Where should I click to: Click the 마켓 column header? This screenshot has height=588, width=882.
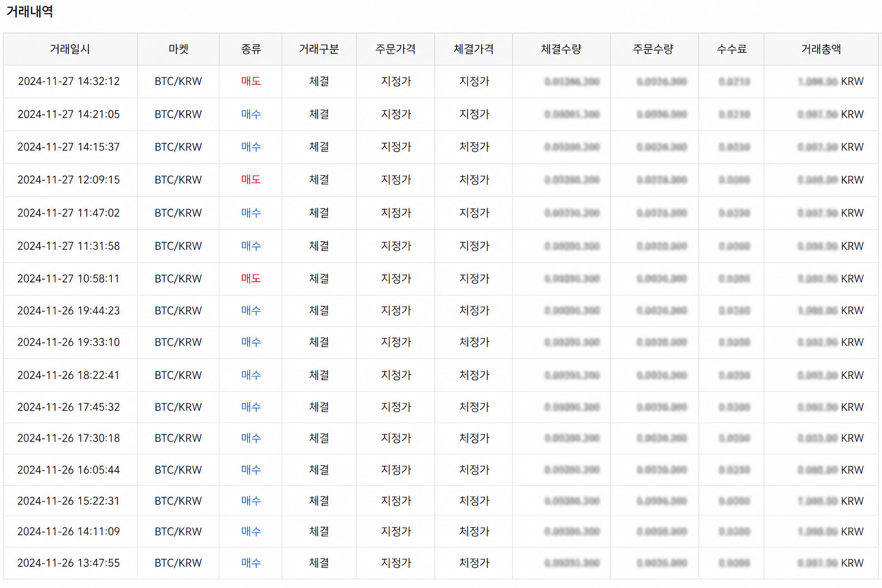179,49
